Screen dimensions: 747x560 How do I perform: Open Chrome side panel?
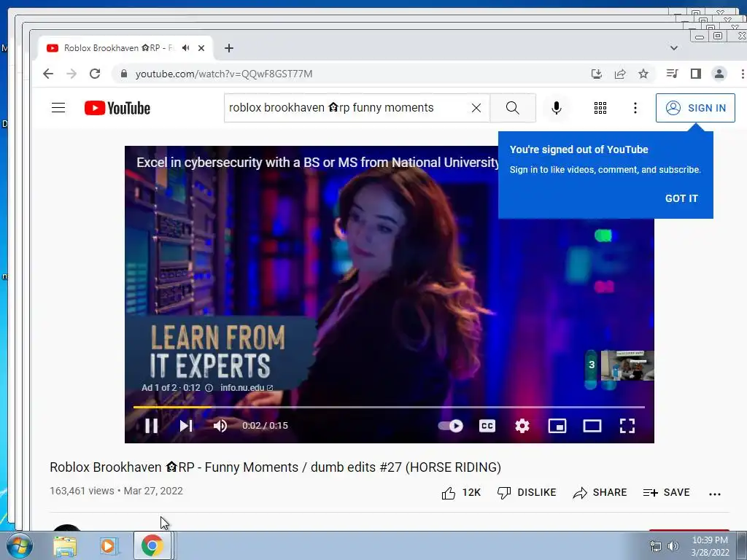pyautogui.click(x=695, y=74)
